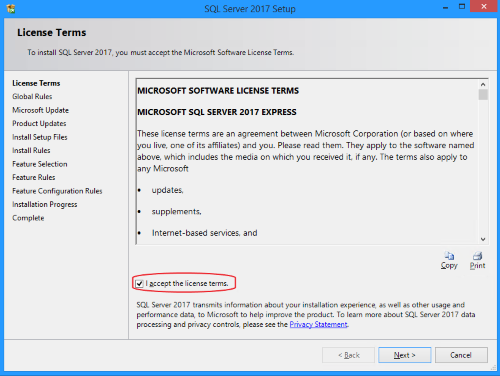Toggle 'I accept the license terms' checkbox
The height and width of the screenshot is (376, 500).
click(x=139, y=284)
